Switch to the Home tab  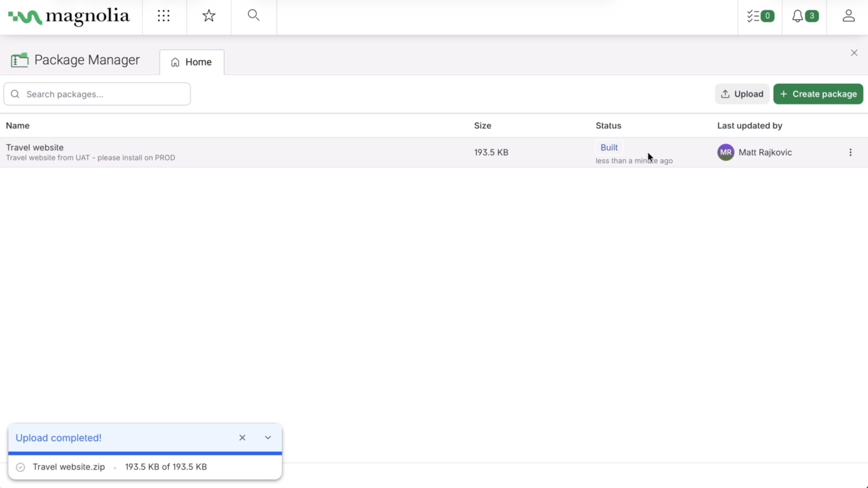191,62
